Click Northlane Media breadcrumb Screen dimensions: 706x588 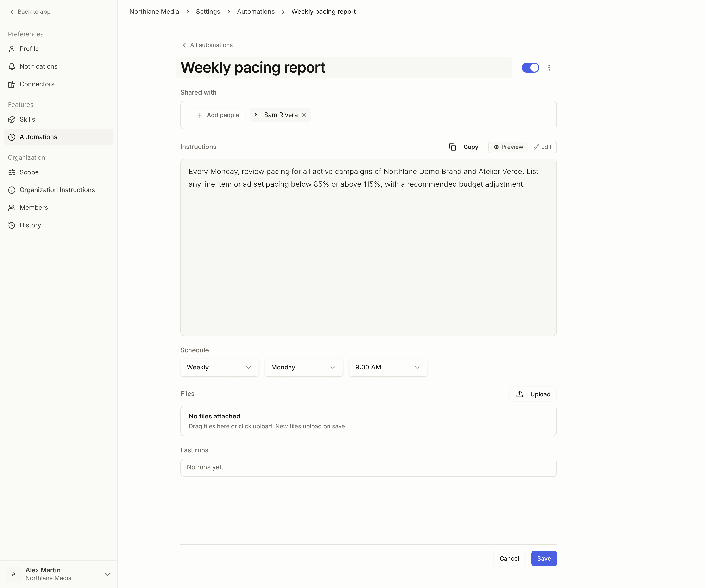(154, 12)
